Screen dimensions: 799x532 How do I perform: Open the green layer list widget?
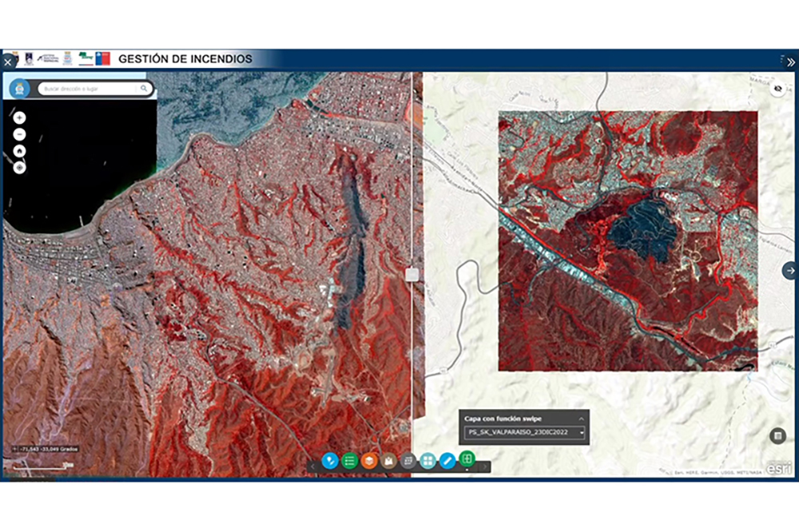350,461
